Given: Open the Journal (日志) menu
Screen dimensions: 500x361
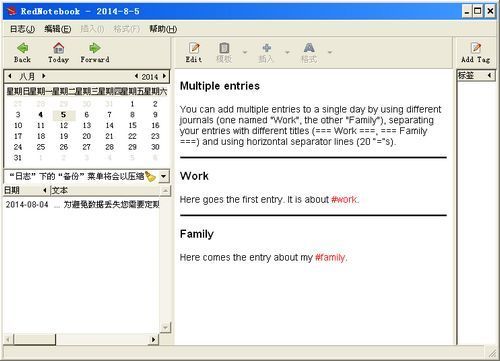Looking at the screenshot, I should click(x=22, y=29).
